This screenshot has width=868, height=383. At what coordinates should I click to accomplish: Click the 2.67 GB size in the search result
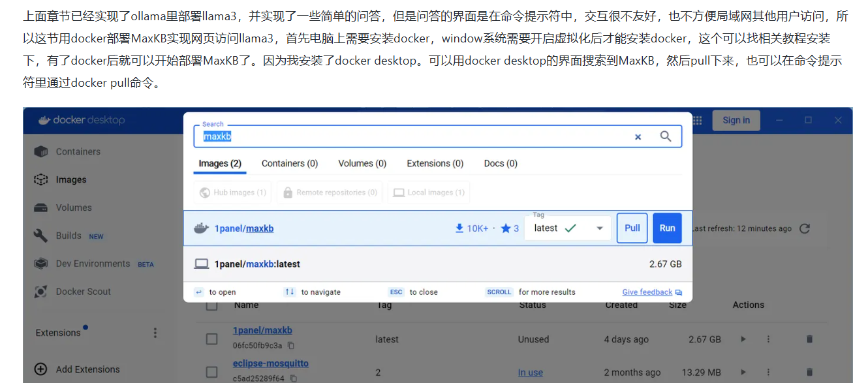click(x=666, y=264)
